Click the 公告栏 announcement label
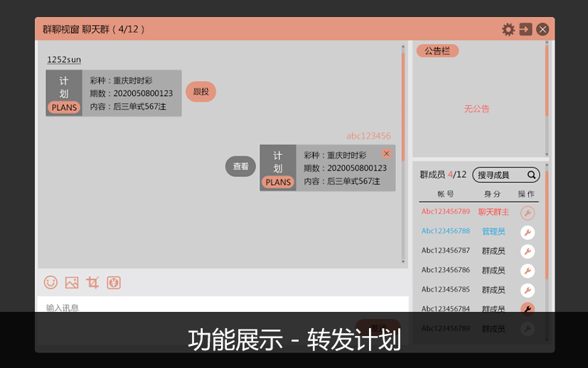The width and height of the screenshot is (588, 368). pos(437,51)
